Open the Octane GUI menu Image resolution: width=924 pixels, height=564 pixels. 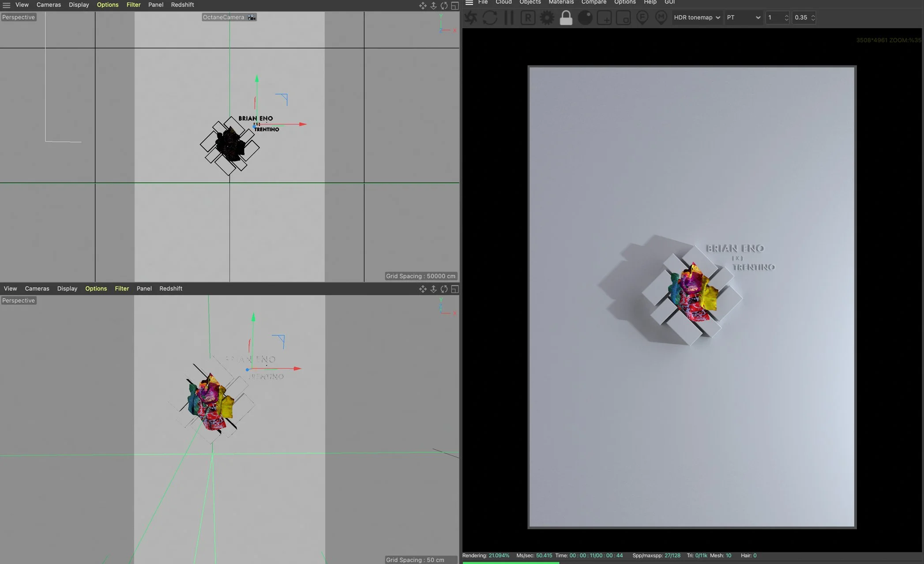tap(669, 2)
